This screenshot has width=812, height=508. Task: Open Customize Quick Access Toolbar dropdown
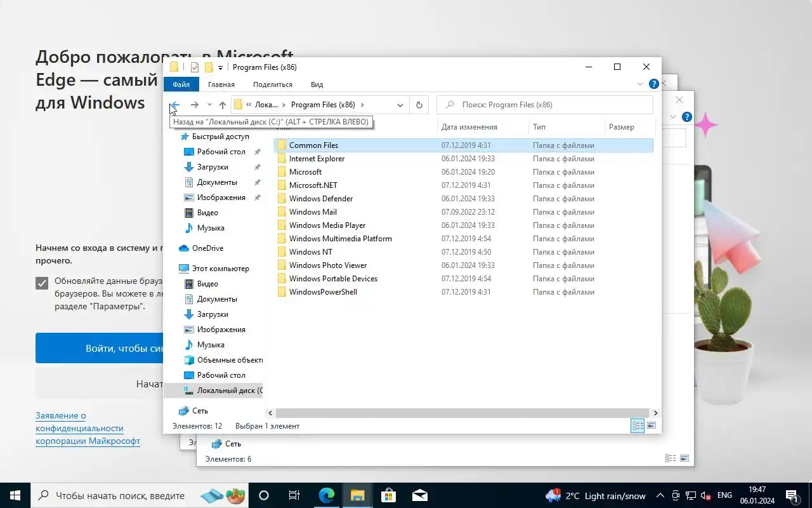pyautogui.click(x=221, y=67)
